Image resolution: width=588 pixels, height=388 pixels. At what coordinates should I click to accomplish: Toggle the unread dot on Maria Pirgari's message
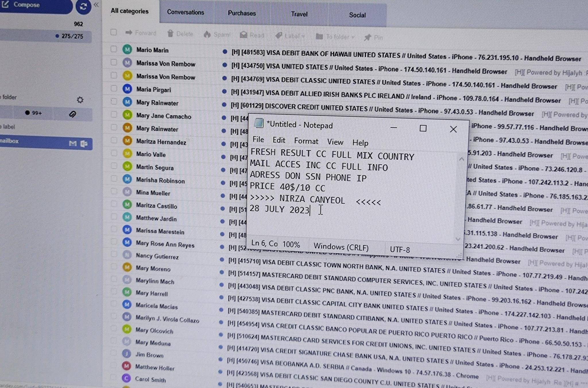[x=224, y=92]
